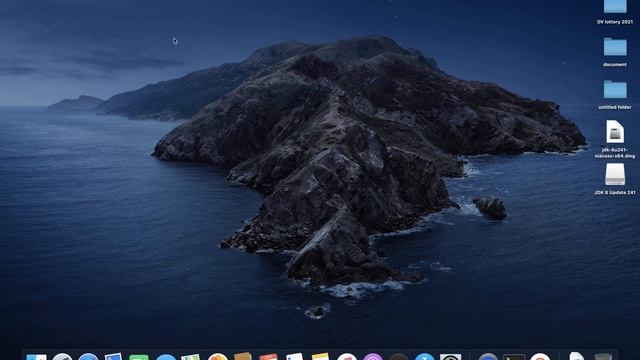Open Finder from the Dock
This screenshot has height=360, width=640.
(37, 357)
